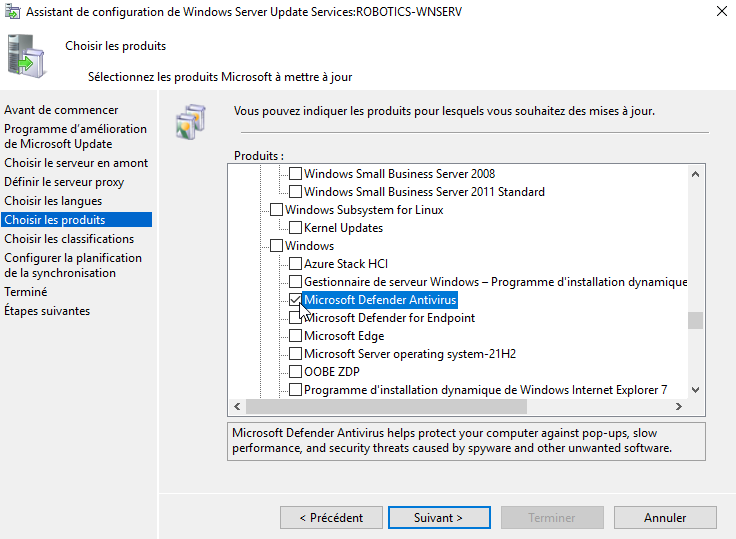736x539 pixels.
Task: Open Choisir le serveur en amont step
Action: coord(76,163)
